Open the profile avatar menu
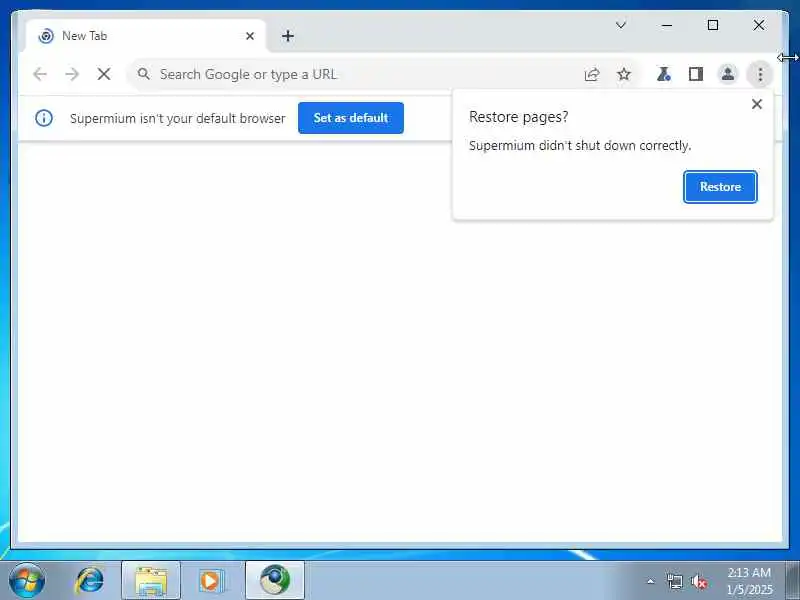The width and height of the screenshot is (800, 600). (728, 74)
